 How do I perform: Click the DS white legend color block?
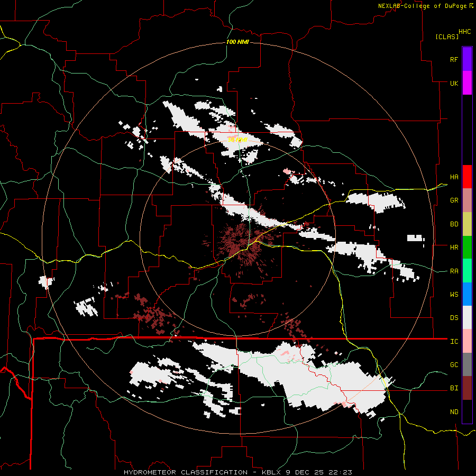tap(467, 317)
